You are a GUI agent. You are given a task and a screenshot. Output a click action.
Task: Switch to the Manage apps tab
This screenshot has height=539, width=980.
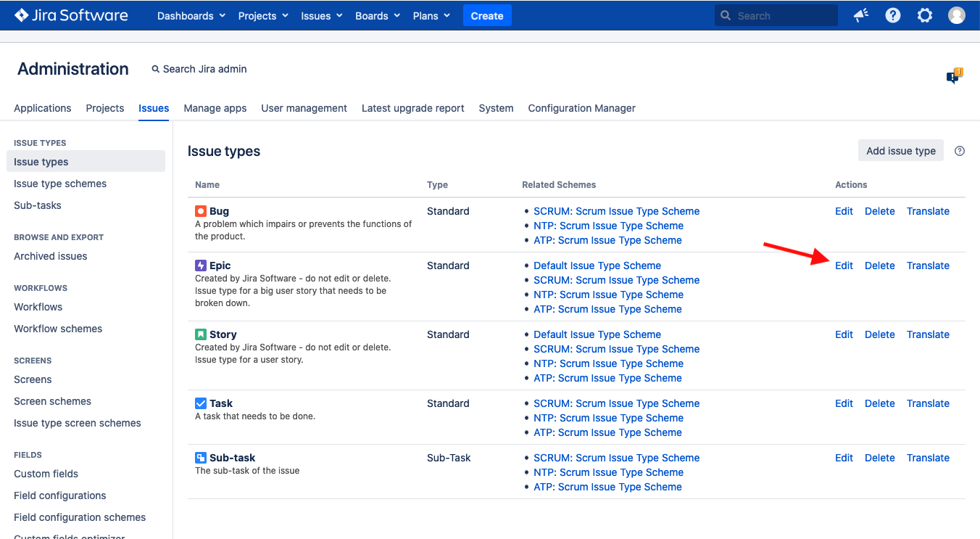tap(215, 108)
